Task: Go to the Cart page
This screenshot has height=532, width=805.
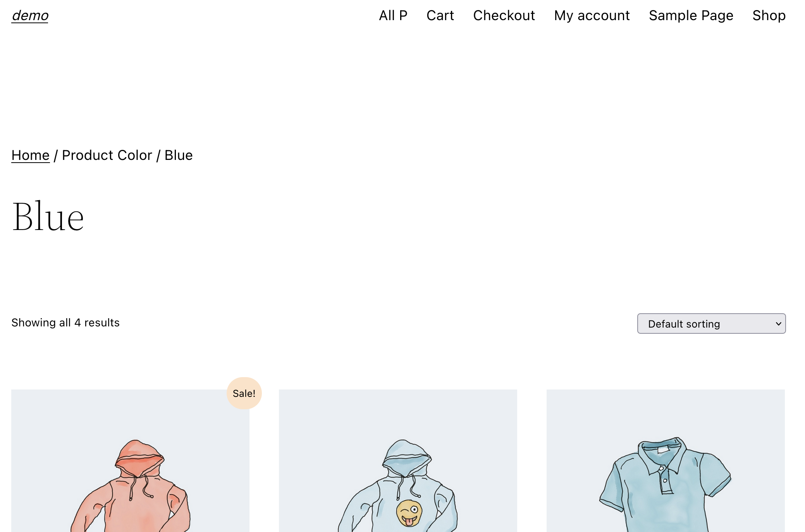Action: coord(440,15)
